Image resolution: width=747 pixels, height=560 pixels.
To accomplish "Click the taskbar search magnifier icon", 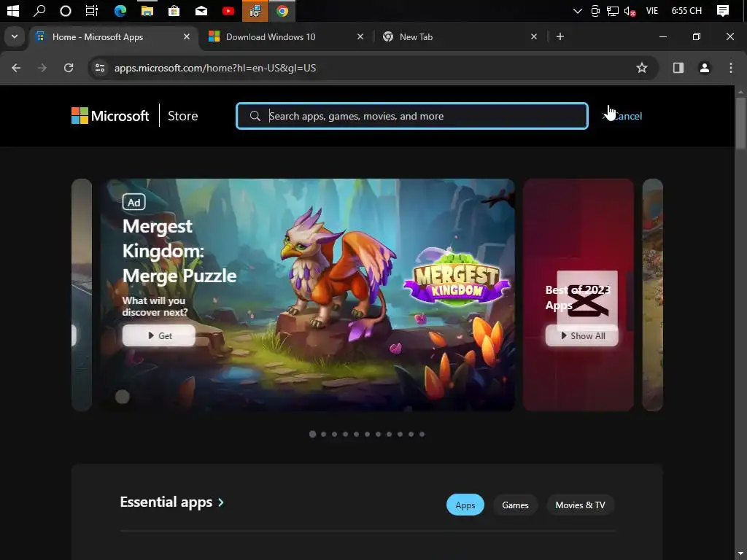I will (x=39, y=10).
